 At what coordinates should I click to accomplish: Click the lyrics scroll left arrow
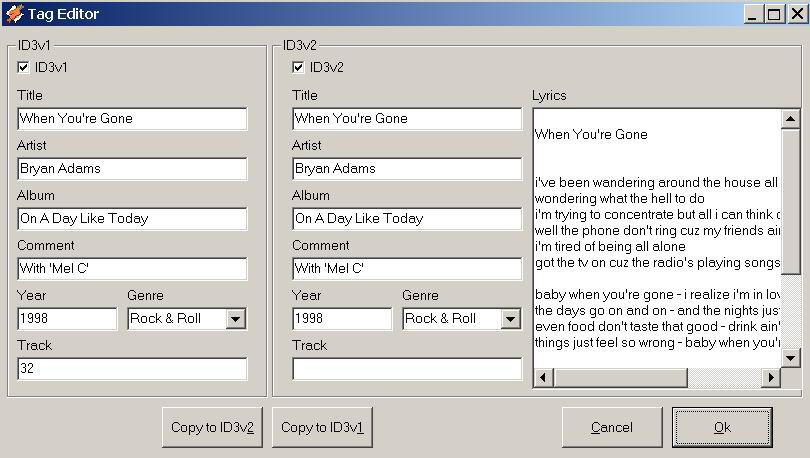543,377
